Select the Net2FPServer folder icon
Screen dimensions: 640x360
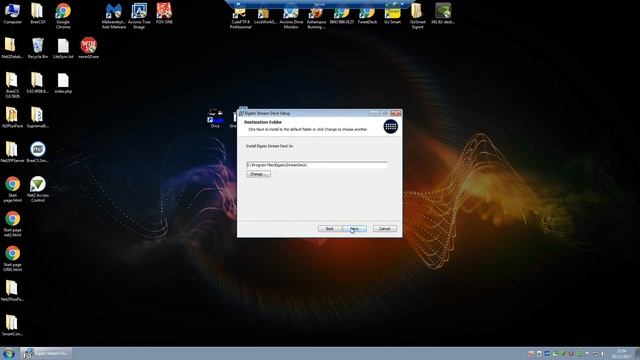12,152
